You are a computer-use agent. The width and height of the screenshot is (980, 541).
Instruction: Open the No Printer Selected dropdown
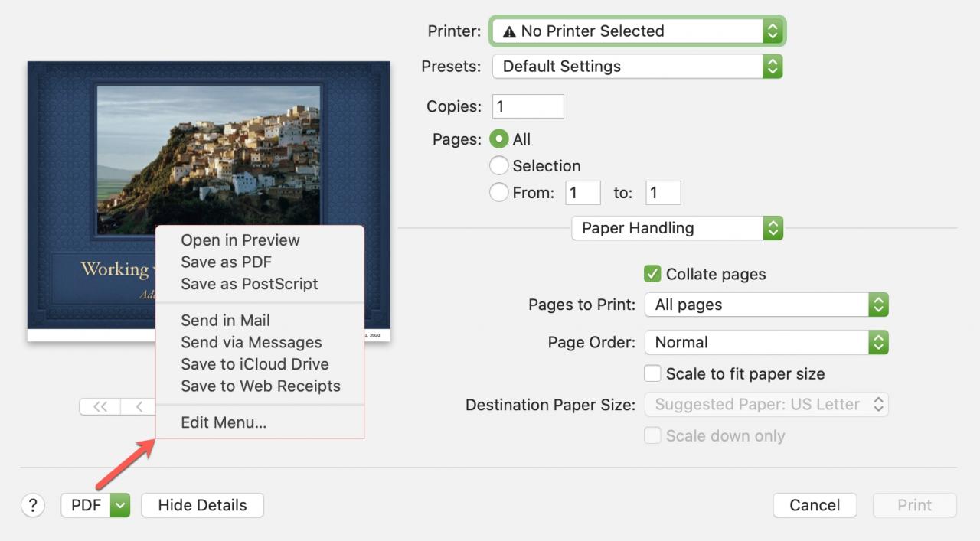coord(638,31)
